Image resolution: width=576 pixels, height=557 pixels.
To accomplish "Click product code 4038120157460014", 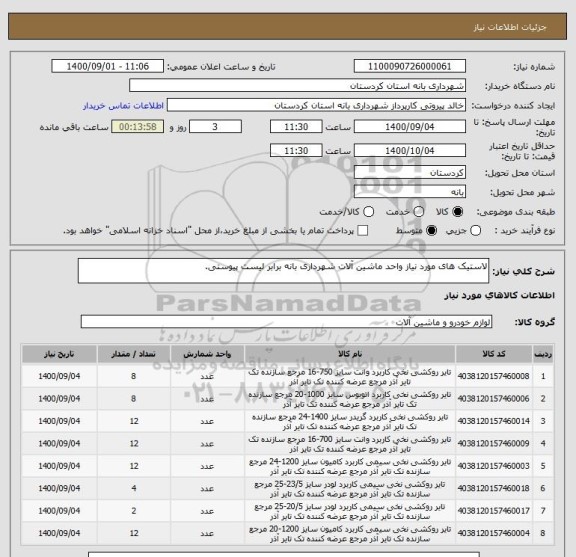I will coord(494,421).
